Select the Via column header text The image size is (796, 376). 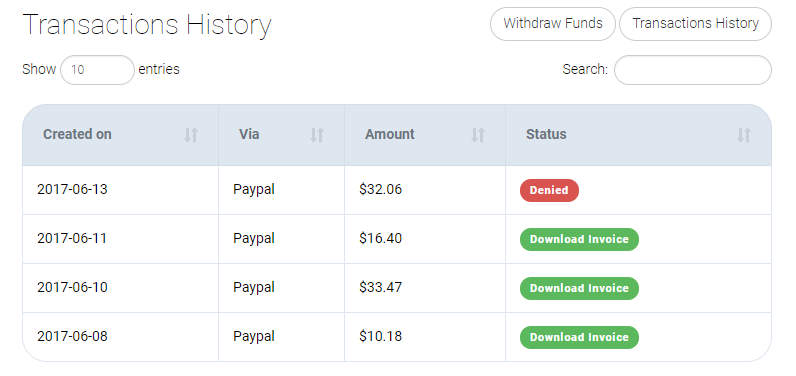249,134
